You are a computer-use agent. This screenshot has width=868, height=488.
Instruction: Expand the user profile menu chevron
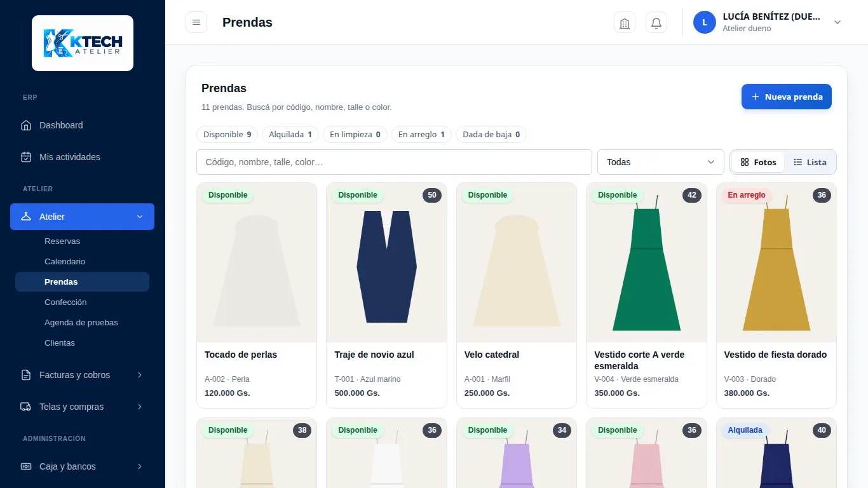(x=837, y=22)
